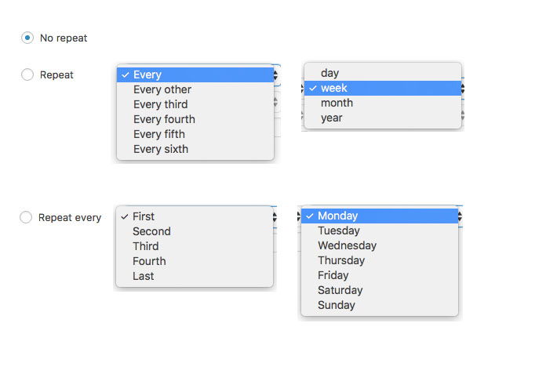Pick Sunday from the weekday list
557x392 pixels.
click(337, 305)
